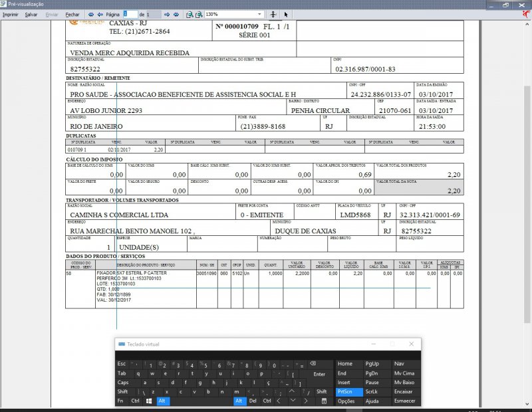The image size is (532, 412).
Task: Open the 130% zoom level dropdown
Action: tap(259, 14)
